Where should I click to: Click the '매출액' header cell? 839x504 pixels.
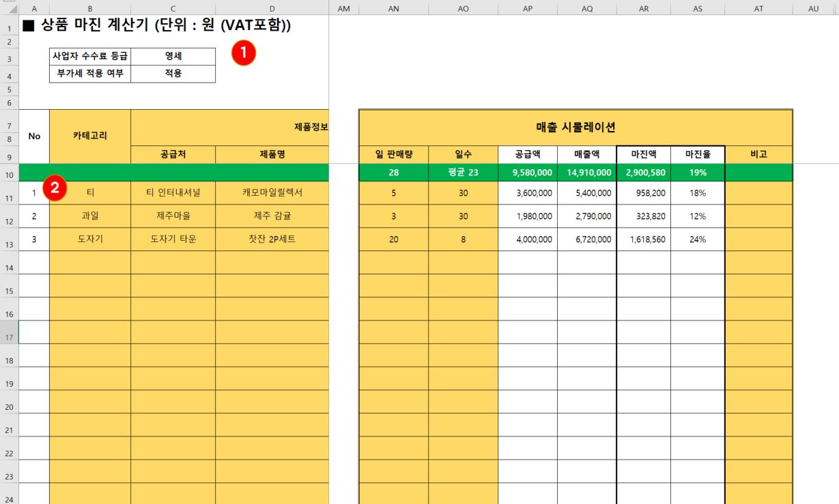[587, 155]
